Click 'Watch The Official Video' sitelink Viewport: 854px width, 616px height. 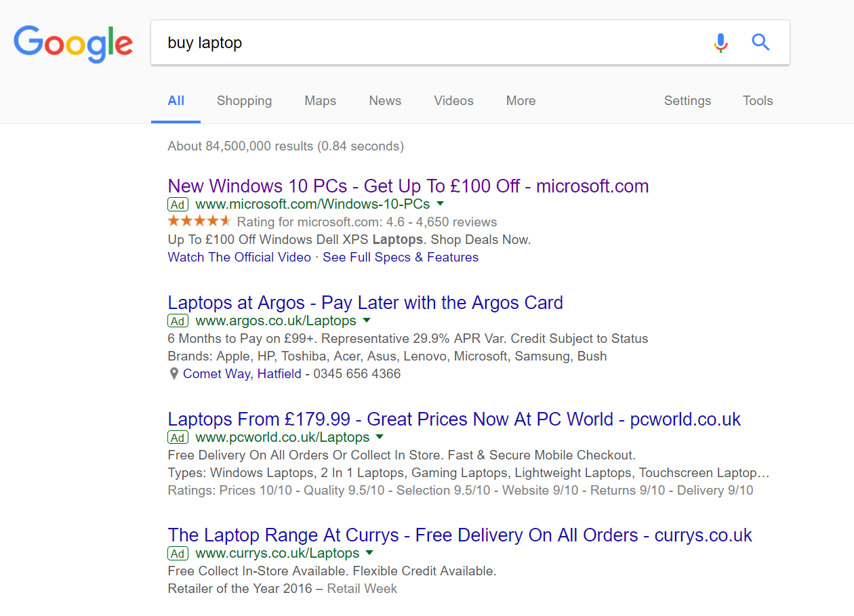coord(239,258)
